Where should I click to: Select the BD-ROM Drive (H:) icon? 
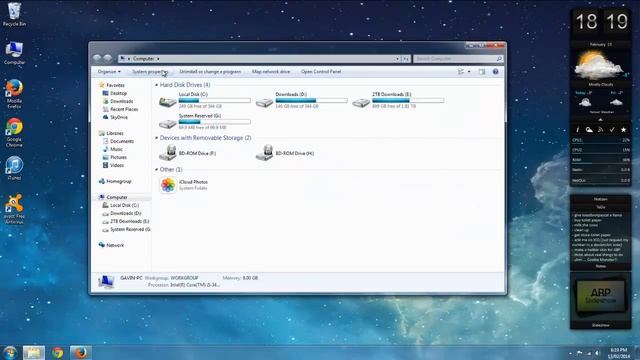pos(264,153)
